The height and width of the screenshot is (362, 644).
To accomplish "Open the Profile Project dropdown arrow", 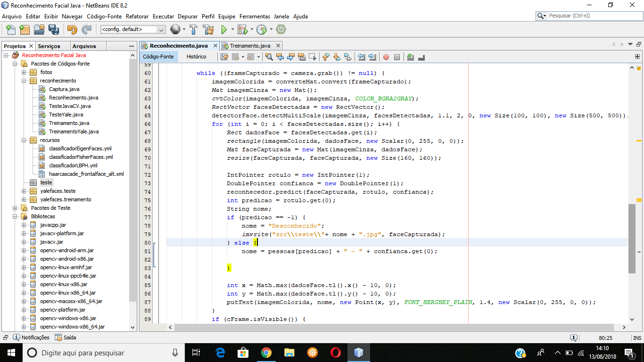I will pyautogui.click(x=271, y=29).
